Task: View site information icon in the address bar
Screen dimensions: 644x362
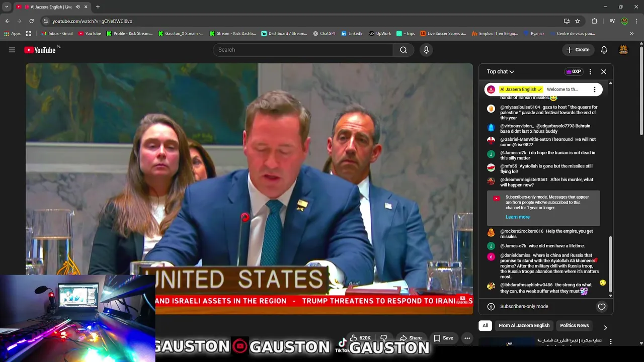Action: pyautogui.click(x=46, y=21)
